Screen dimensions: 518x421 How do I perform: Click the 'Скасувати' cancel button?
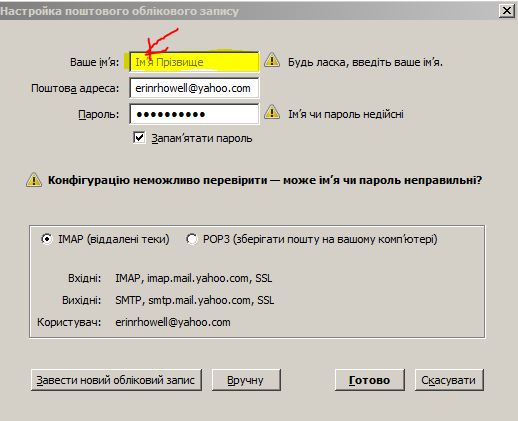[449, 380]
